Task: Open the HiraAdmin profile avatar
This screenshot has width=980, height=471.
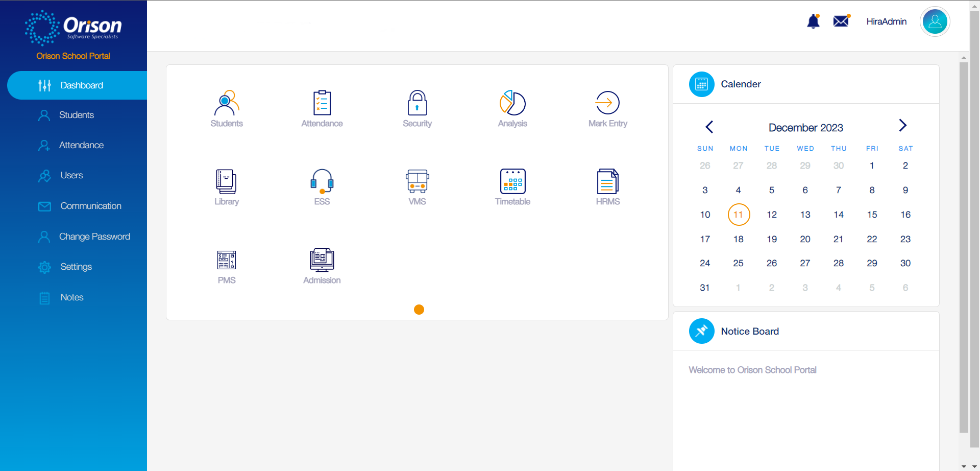Action: click(935, 21)
